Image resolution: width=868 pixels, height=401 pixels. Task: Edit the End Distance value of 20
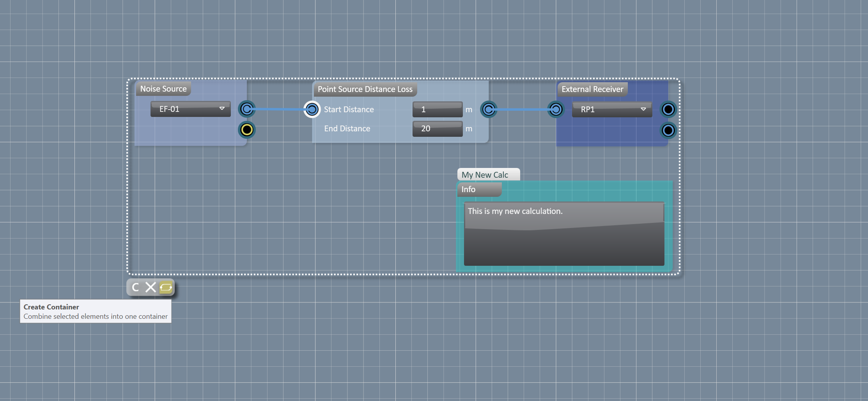(x=437, y=129)
